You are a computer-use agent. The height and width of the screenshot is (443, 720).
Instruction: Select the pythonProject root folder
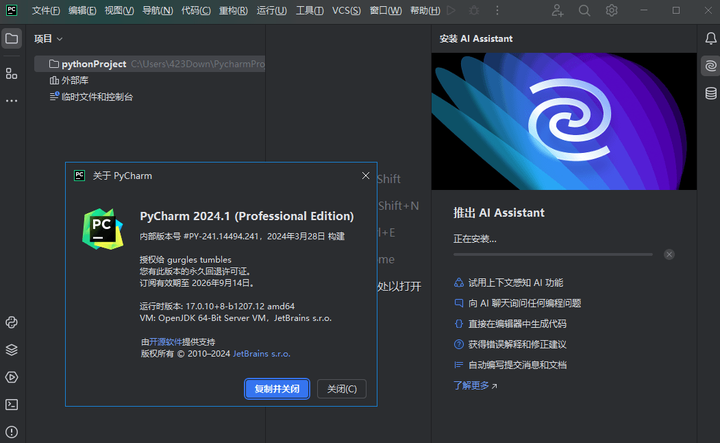click(149, 64)
